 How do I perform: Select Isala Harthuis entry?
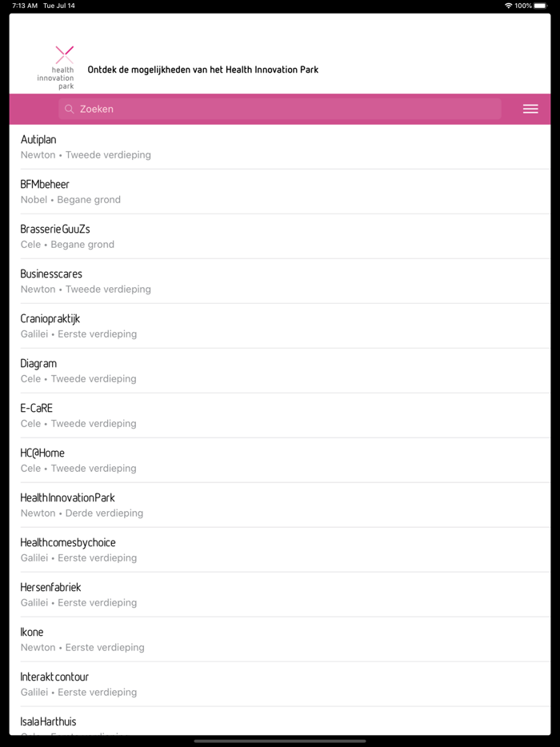[x=280, y=721]
